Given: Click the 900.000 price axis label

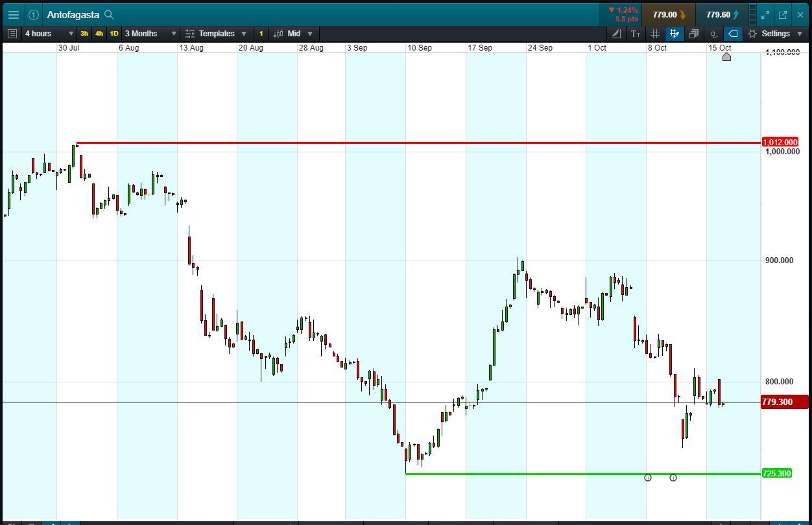Looking at the screenshot, I should tap(779, 261).
